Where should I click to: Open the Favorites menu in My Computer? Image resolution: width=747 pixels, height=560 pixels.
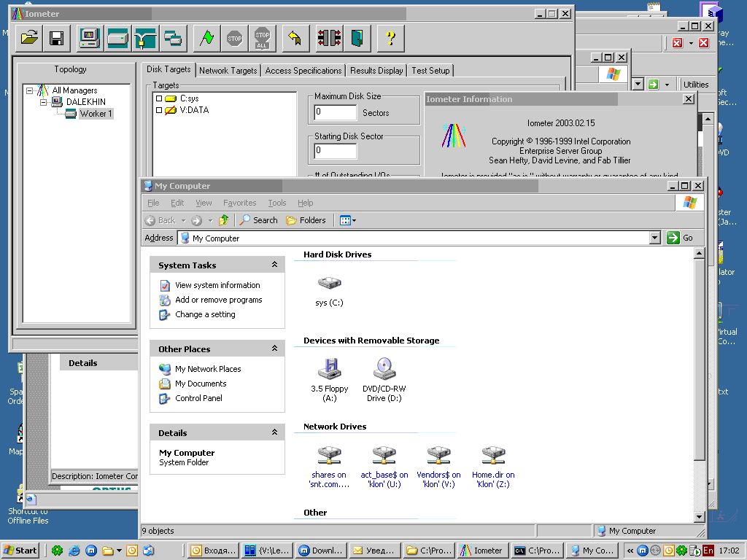(239, 203)
